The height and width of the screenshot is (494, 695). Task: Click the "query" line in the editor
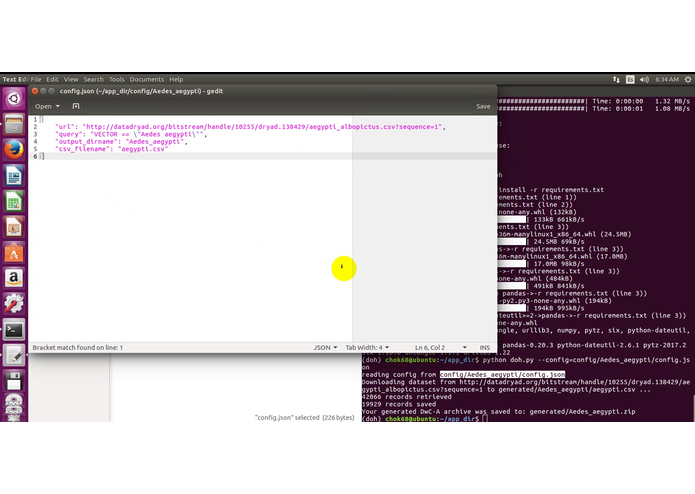pyautogui.click(x=131, y=134)
